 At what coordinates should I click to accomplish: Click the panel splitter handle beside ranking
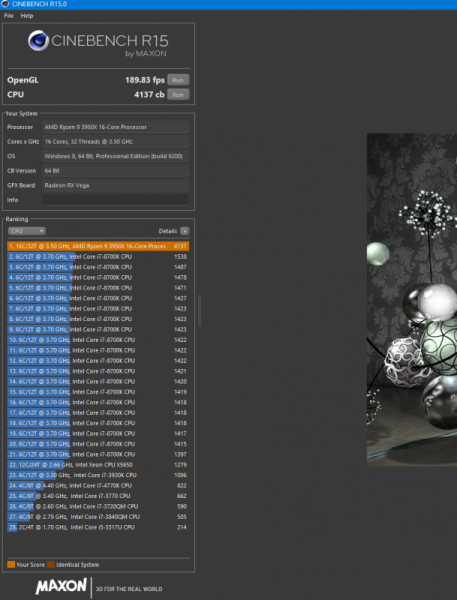pyautogui.click(x=199, y=310)
